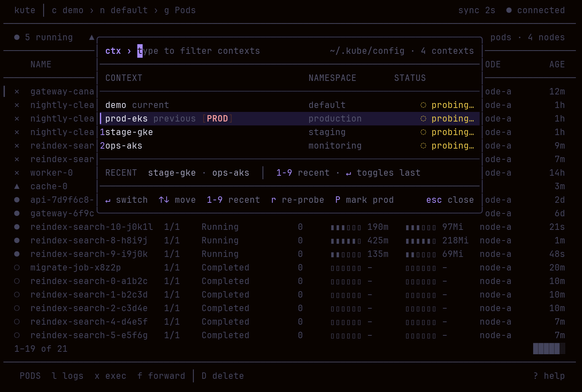Click the NAMESPACE column header
The image size is (582, 392).
332,78
